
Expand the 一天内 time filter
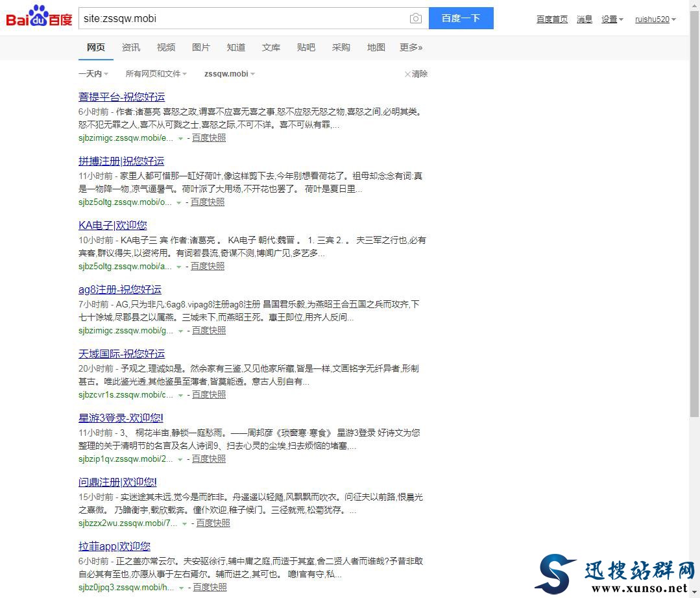(x=93, y=74)
